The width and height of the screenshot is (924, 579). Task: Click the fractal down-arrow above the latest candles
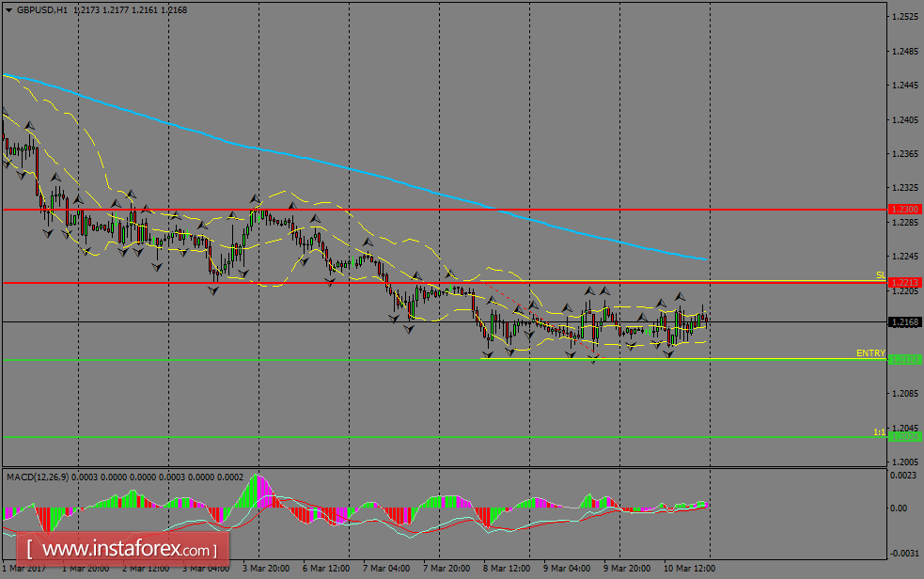point(679,294)
